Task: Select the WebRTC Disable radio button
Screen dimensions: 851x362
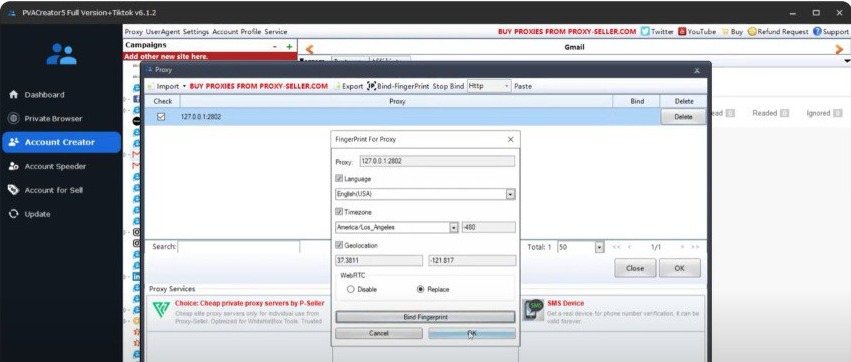Action: pos(351,289)
